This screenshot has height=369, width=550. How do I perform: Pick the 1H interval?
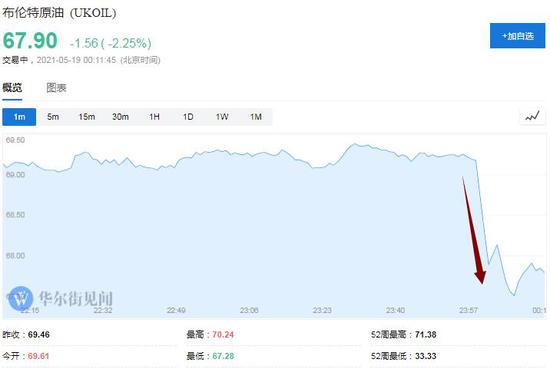coord(154,117)
